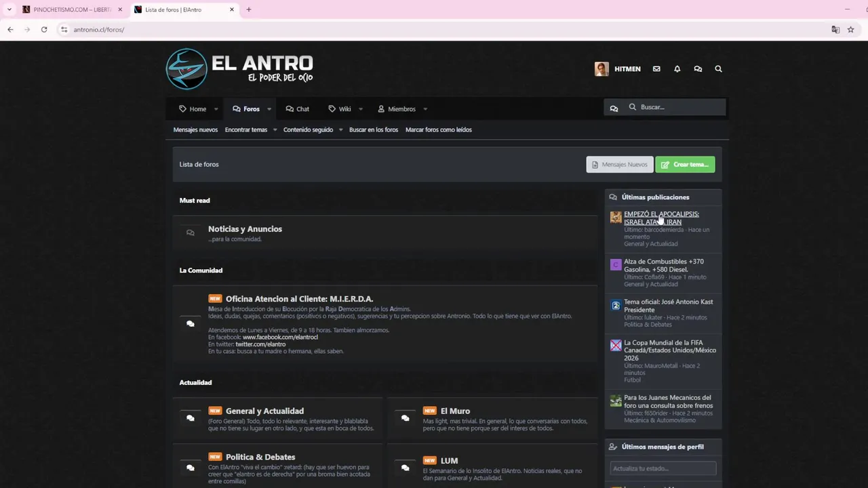Screen dimensions: 868x488
Task: Open Para los Juanes Mecanicos thread
Action: pos(667,401)
